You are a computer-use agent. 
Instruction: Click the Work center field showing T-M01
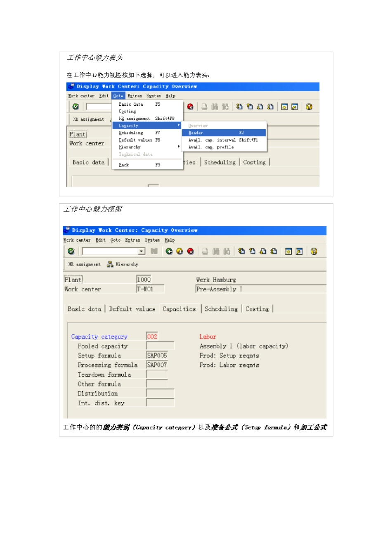point(150,289)
